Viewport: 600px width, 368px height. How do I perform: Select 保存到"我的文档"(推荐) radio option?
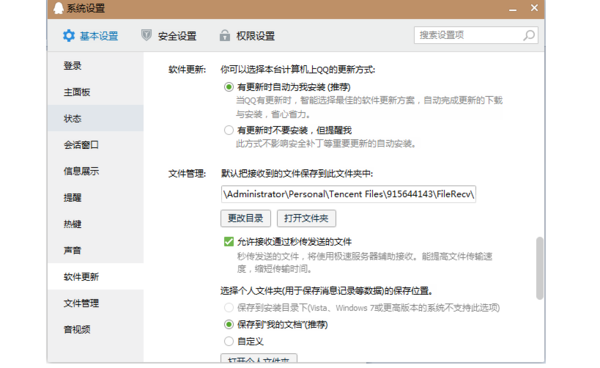click(x=229, y=325)
